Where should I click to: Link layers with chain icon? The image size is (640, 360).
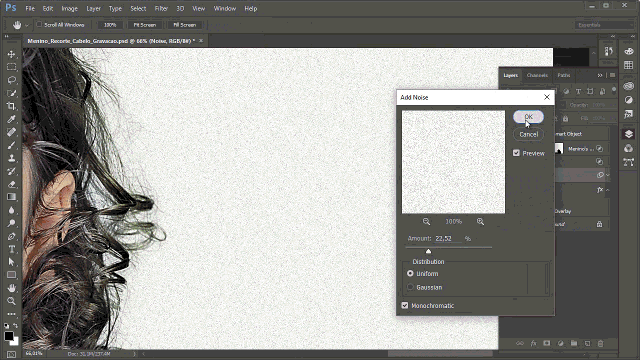coord(520,344)
